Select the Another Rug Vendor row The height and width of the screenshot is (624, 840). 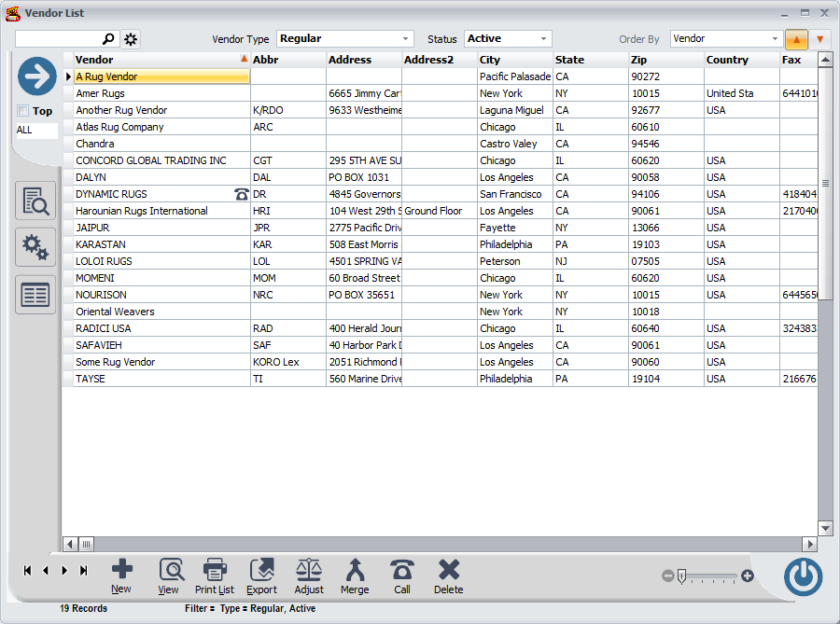(x=161, y=110)
